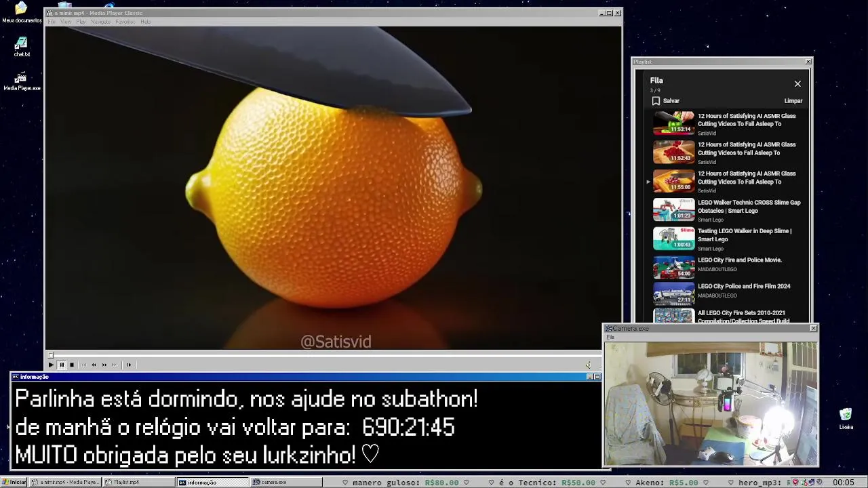Screen dimensions: 868x488
Task: Stop playback in Media Player Classic
Action: [x=71, y=365]
